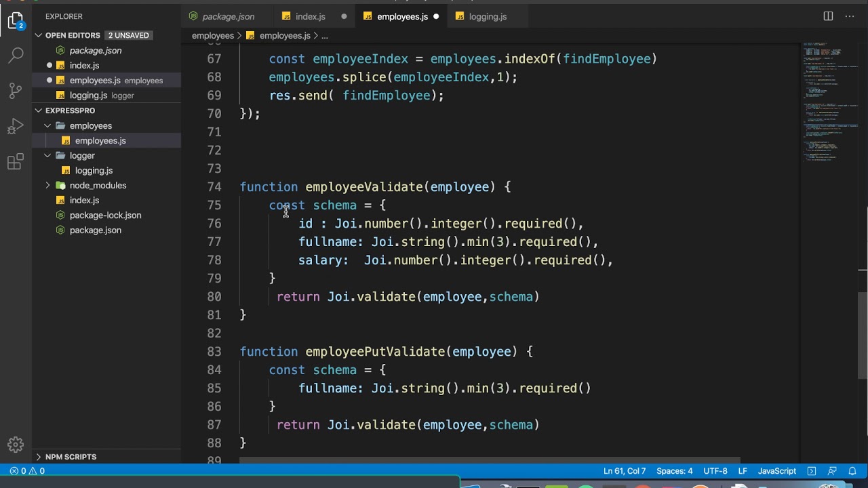Expand the node_modules folder

(x=97, y=185)
